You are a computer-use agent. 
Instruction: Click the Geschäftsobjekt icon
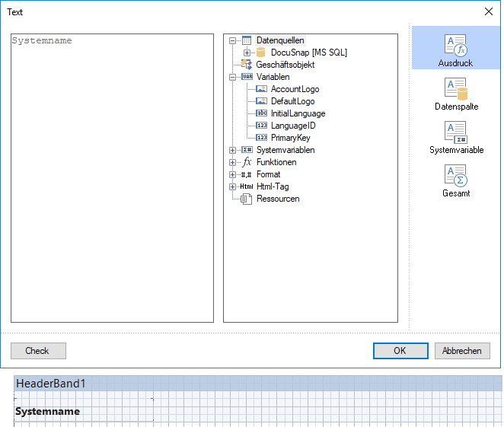(247, 64)
